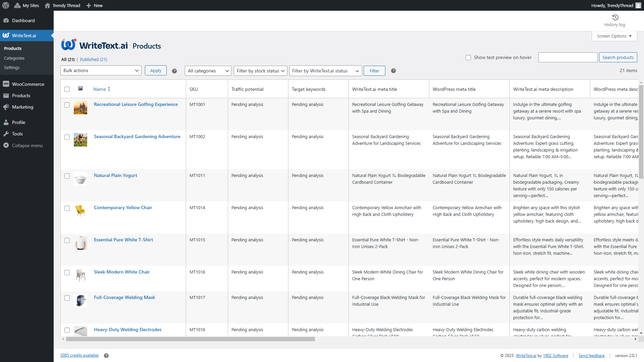Screen dimensions: 644x362
Task: Open the Bulk actions dropdown
Action: (101, 71)
